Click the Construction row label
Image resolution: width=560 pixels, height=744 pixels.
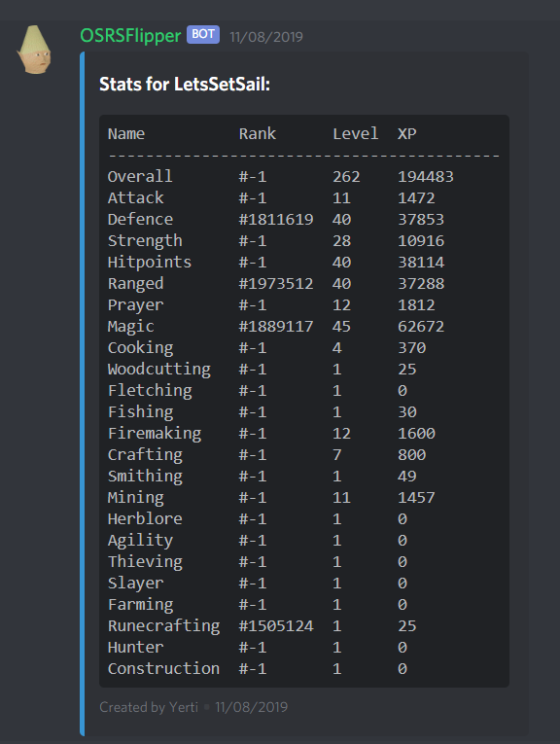(163, 668)
